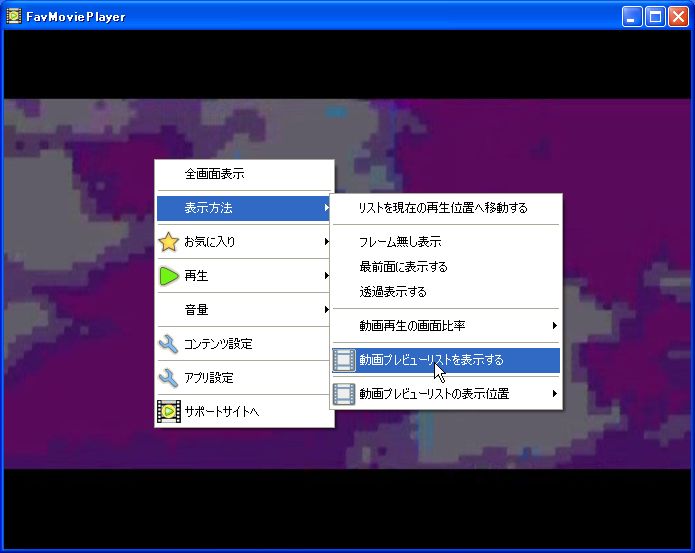Open the 表示方法 submenu entry
695x553 pixels.
click(243, 208)
